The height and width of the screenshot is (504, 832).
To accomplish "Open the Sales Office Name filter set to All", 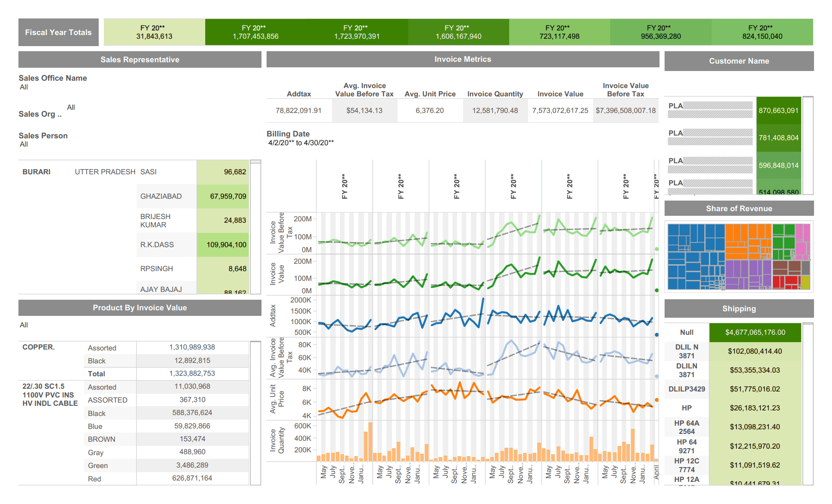I will click(24, 87).
